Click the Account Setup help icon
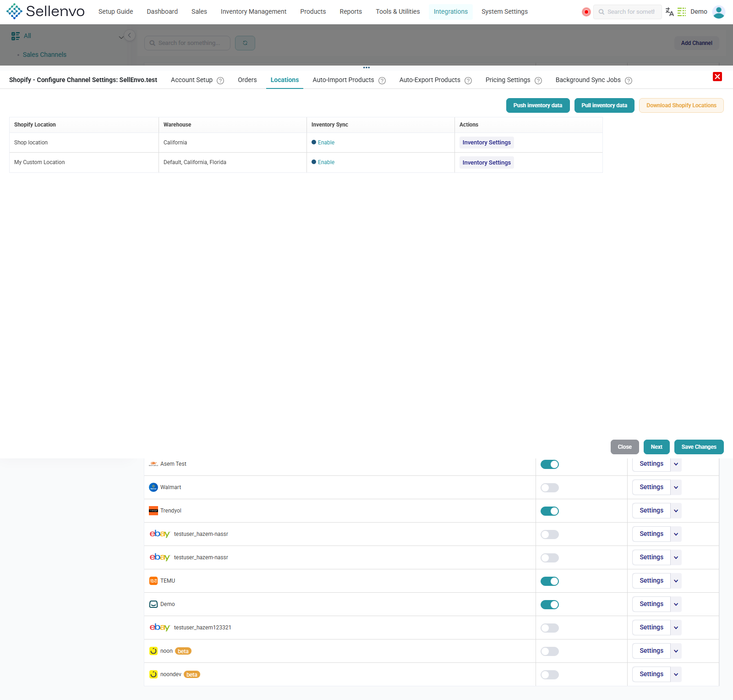The width and height of the screenshot is (733, 700). (x=220, y=81)
